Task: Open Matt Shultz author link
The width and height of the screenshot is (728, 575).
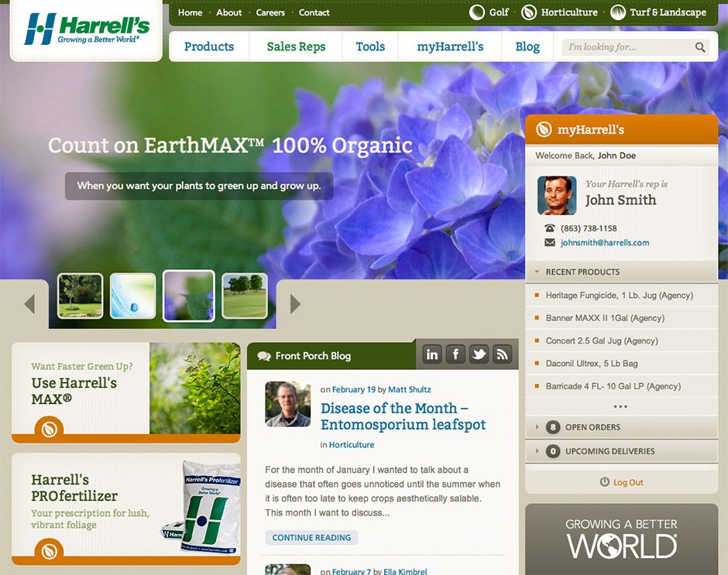Action: tap(410, 389)
